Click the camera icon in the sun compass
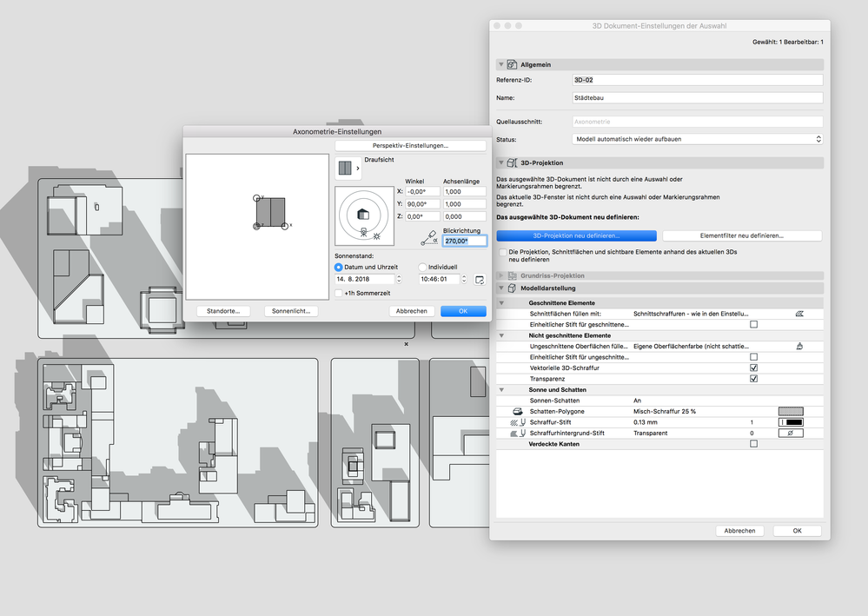 point(363,231)
